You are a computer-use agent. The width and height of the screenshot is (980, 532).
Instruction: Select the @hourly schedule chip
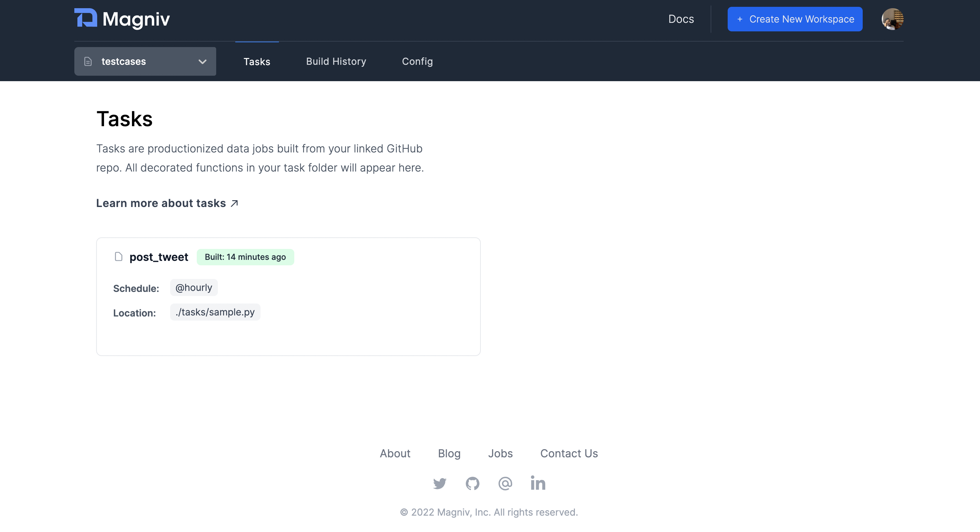pos(194,288)
